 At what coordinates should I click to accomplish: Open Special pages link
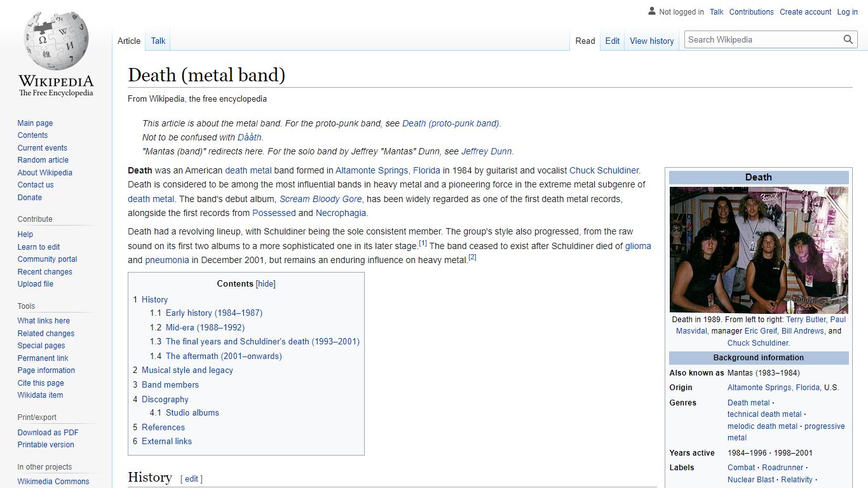coord(41,346)
